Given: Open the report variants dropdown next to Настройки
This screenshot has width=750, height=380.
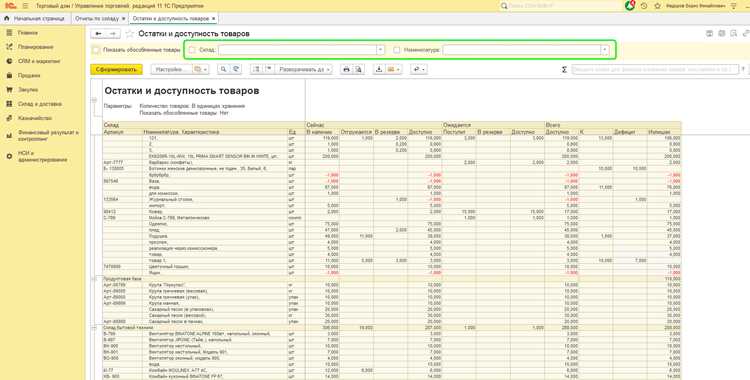Looking at the screenshot, I should click(201, 69).
